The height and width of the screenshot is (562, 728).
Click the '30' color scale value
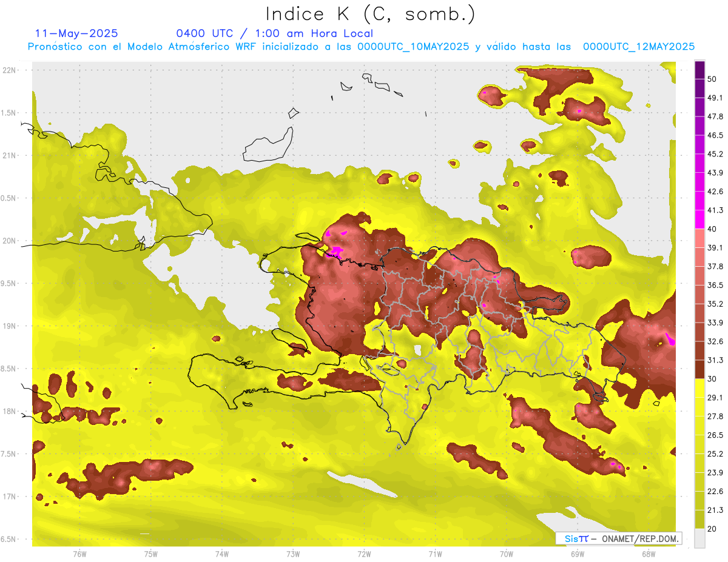point(712,379)
